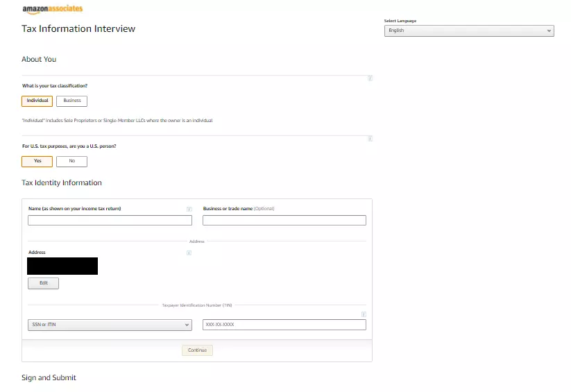Select Business tax classification

[71, 101]
